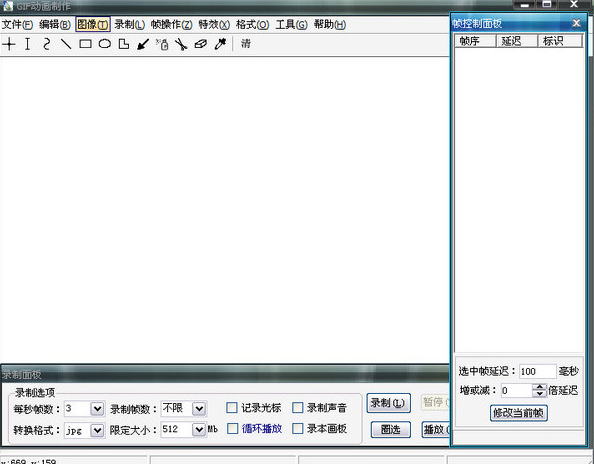The width and height of the screenshot is (594, 464).
Task: Expand the 录制帧数 dropdown
Action: coord(199,409)
